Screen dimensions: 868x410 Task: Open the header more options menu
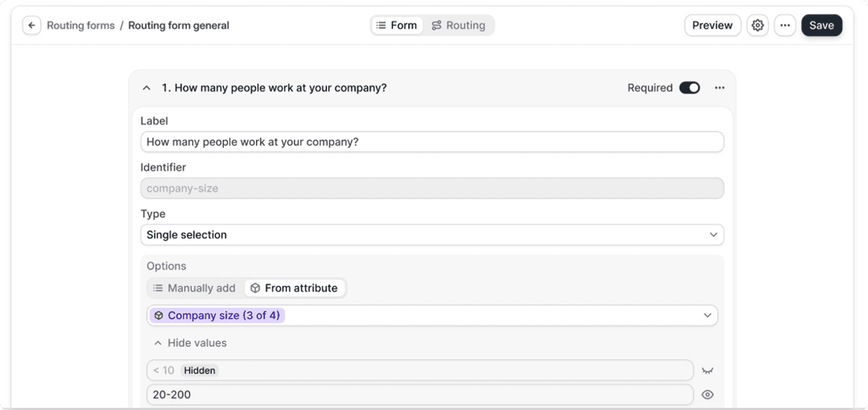pyautogui.click(x=785, y=26)
